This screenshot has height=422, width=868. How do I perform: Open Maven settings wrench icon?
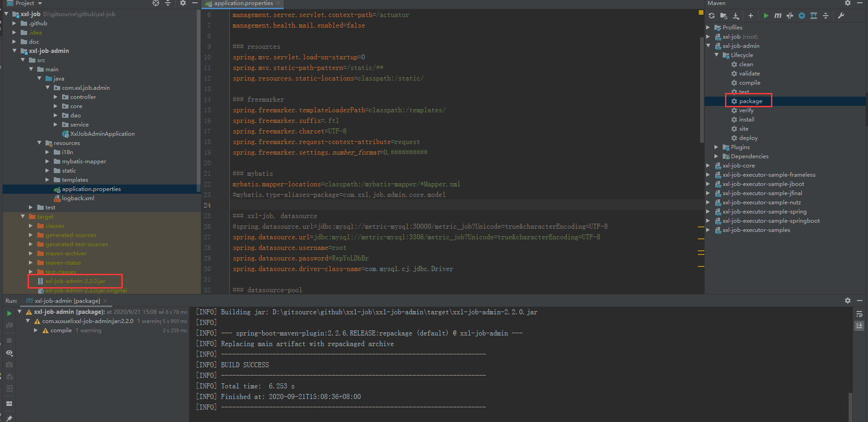point(841,16)
